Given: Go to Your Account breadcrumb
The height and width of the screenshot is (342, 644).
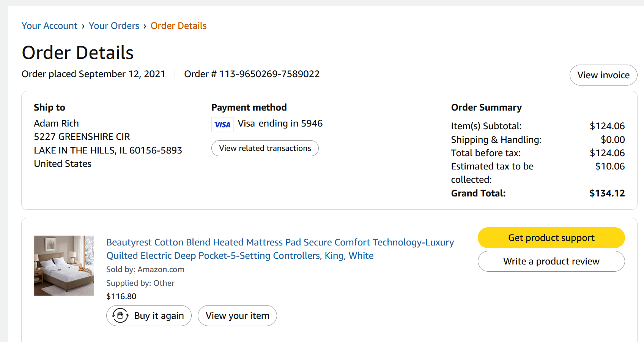Looking at the screenshot, I should (x=49, y=26).
